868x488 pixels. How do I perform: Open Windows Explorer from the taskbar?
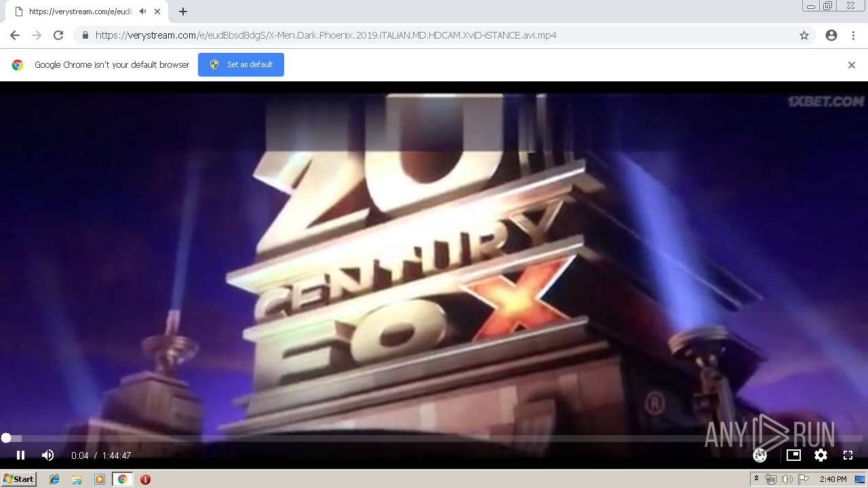coord(77,479)
